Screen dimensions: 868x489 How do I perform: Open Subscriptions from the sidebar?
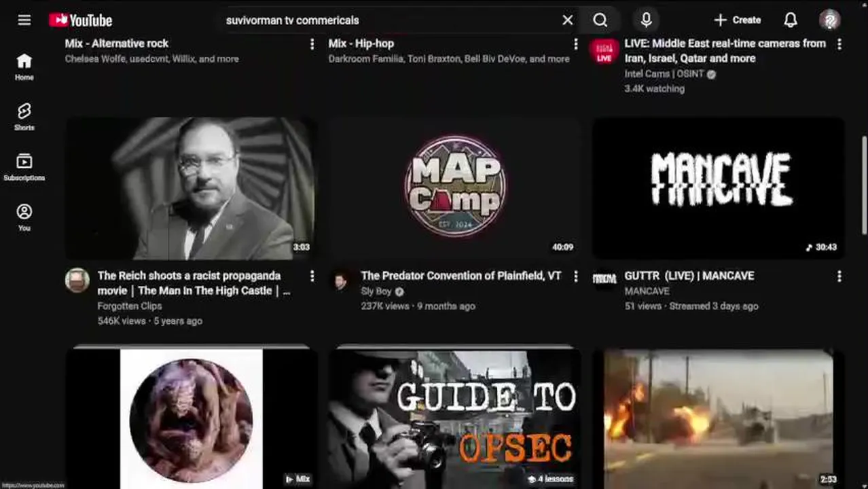[24, 168]
